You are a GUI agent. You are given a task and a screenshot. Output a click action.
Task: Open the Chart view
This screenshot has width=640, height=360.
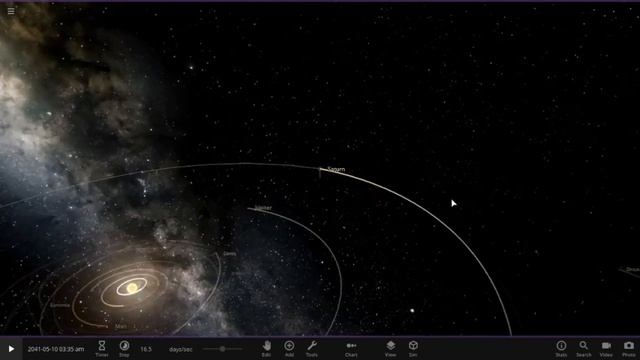click(351, 349)
